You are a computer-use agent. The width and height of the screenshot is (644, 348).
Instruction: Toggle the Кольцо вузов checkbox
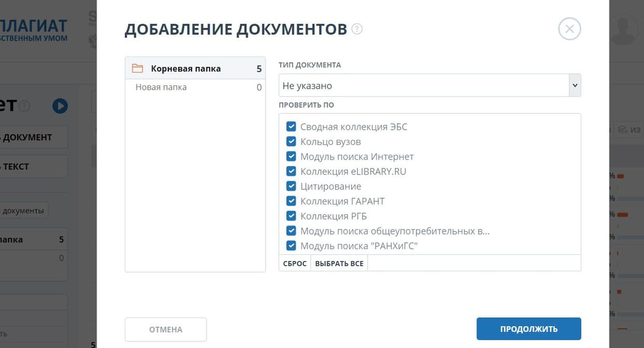[x=291, y=142]
